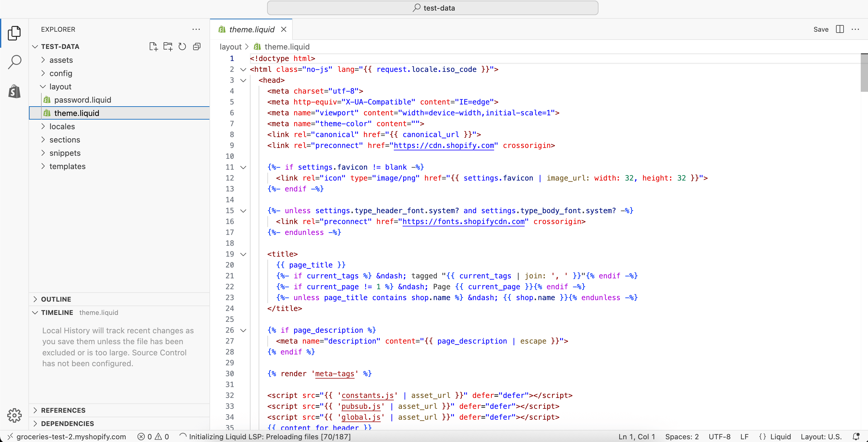Switch to the theme.liquid editor tab
Screen dimensions: 868x442
click(251, 29)
